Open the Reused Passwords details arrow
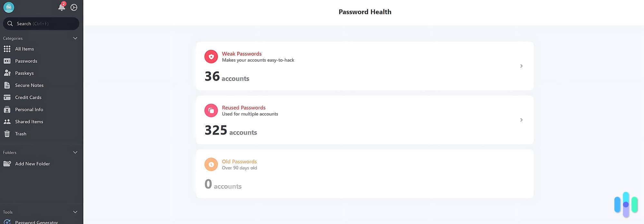 [x=521, y=120]
